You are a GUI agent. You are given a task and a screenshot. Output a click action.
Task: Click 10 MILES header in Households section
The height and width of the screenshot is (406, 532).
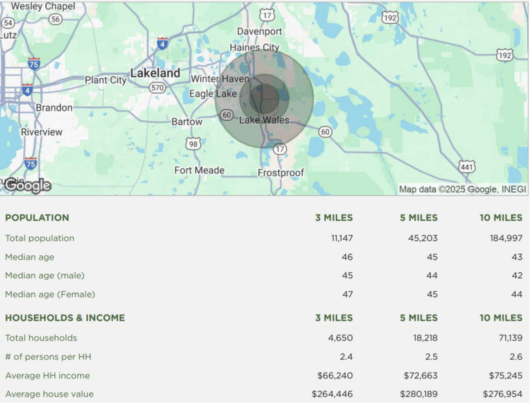pos(501,318)
